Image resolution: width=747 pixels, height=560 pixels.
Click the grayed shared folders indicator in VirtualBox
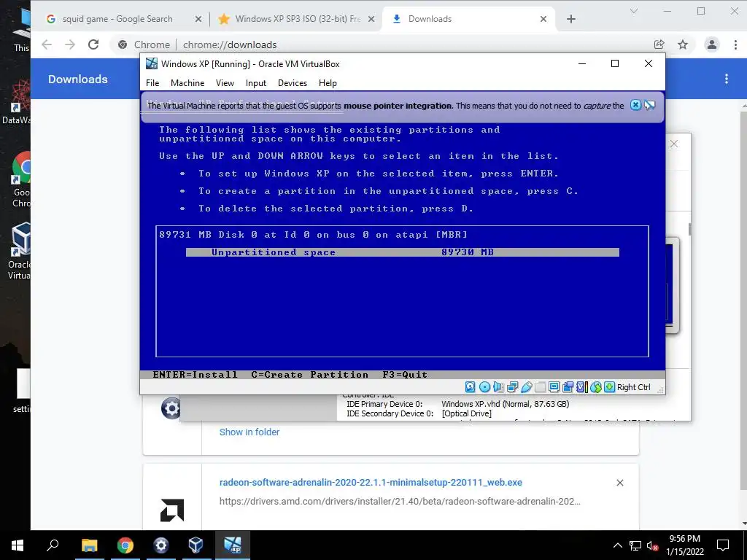coord(540,387)
